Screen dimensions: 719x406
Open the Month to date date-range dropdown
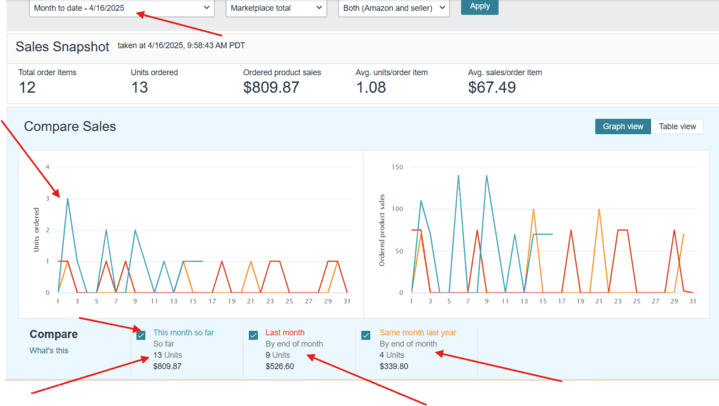point(122,8)
